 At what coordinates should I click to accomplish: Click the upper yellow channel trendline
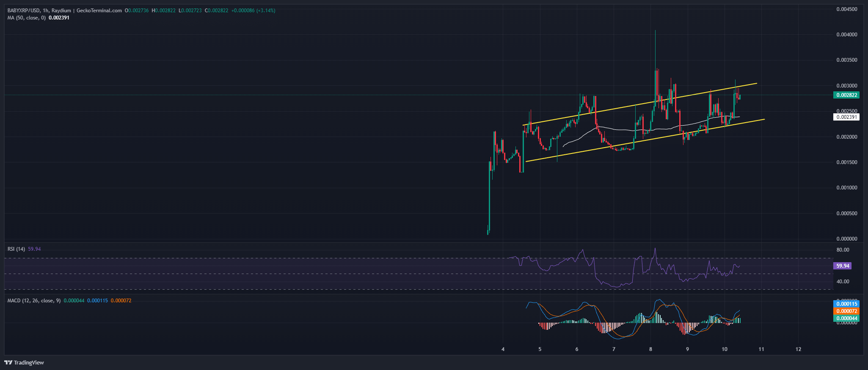[640, 104]
